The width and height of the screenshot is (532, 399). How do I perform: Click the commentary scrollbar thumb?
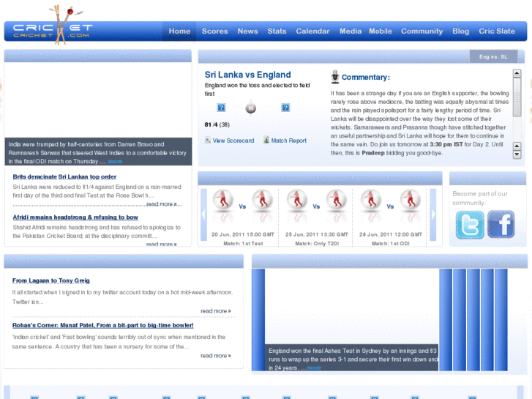tap(517, 97)
